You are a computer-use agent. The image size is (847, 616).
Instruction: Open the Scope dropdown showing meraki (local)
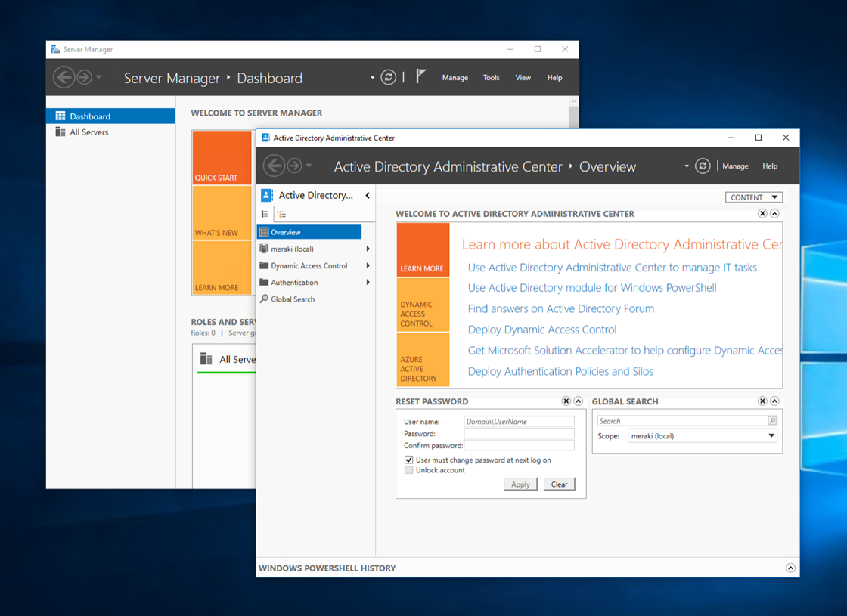[773, 435]
